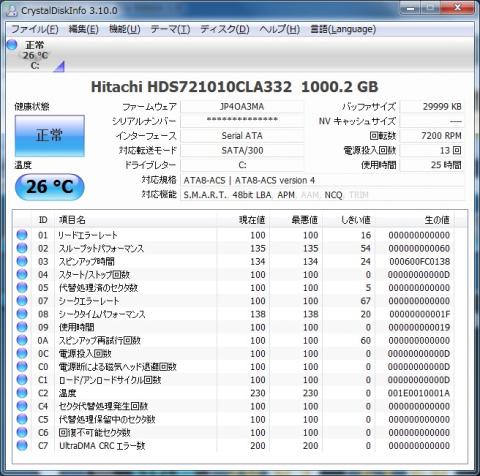Open the ディスク(D) menu
The image size is (480, 476).
[x=225, y=29]
